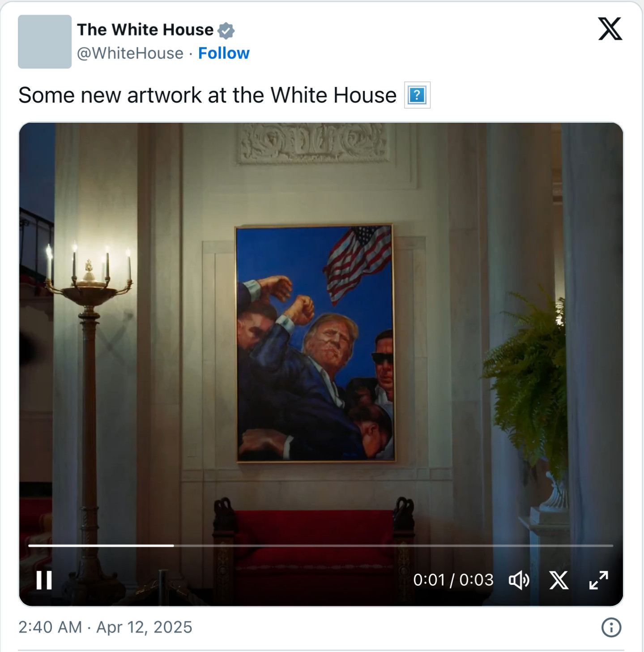Image resolution: width=644 pixels, height=652 pixels.
Task: Click the blue verified badge
Action: tap(226, 30)
